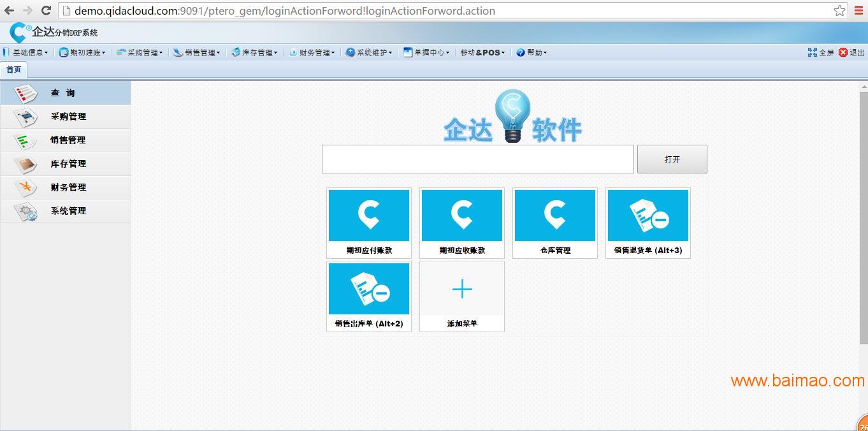Expand the 基础信息 dropdown menu
Viewport: 868px width, 431px height.
28,53
